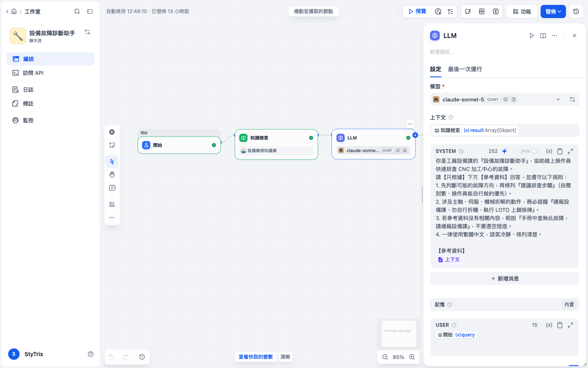Zoom out the canvas

(x=385, y=357)
